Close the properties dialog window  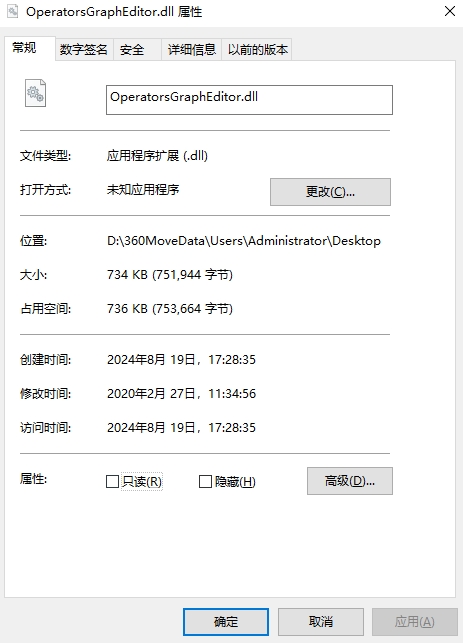pos(450,11)
